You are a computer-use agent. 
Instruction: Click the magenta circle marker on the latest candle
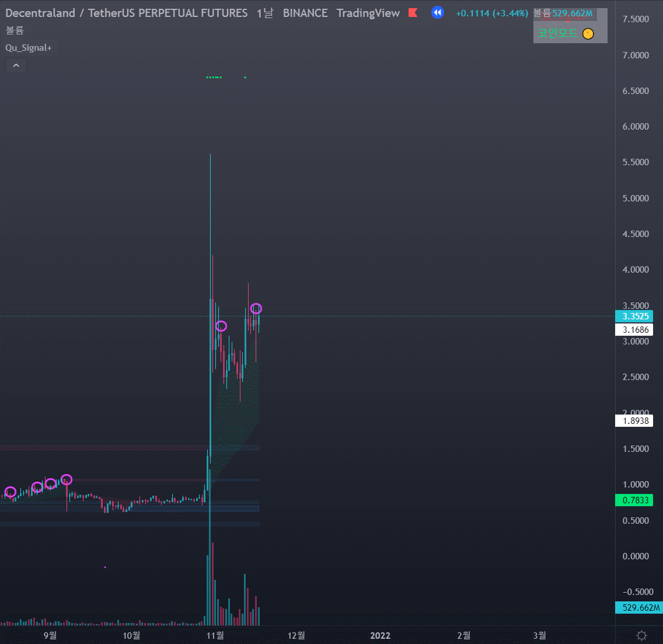click(256, 308)
